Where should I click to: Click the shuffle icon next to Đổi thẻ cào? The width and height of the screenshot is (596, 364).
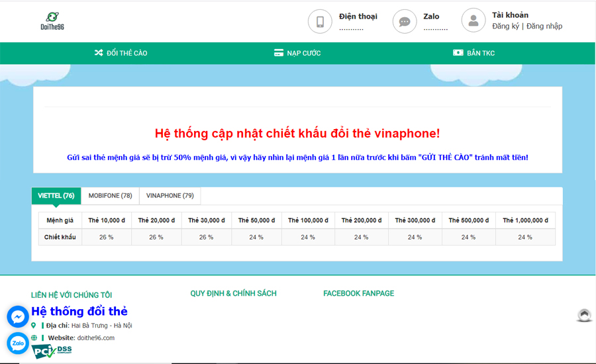(x=99, y=53)
